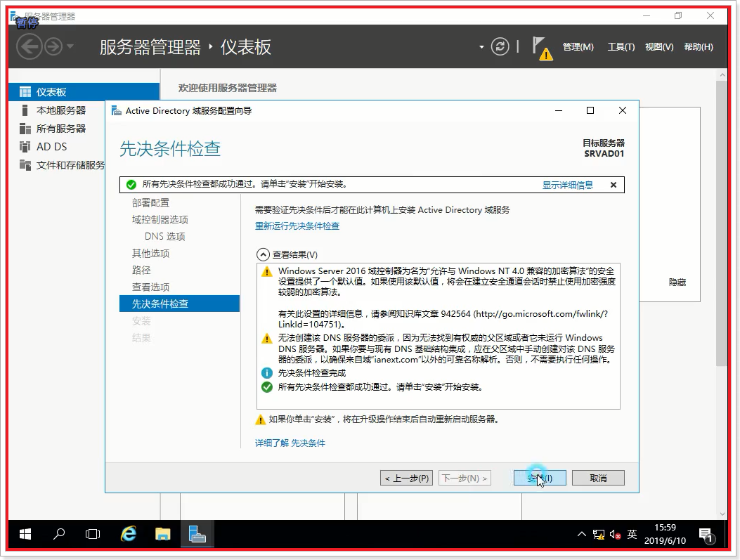Open the Windows Start menu
740x560 pixels.
pyautogui.click(x=25, y=534)
